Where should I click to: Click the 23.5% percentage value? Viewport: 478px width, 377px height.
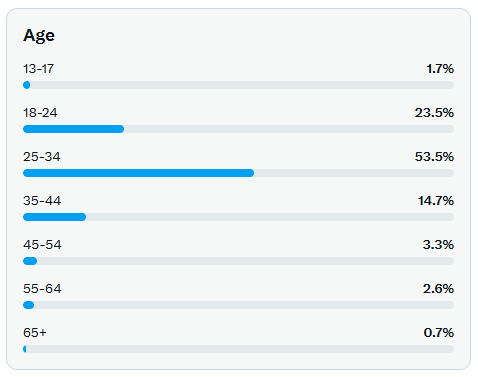(x=434, y=113)
